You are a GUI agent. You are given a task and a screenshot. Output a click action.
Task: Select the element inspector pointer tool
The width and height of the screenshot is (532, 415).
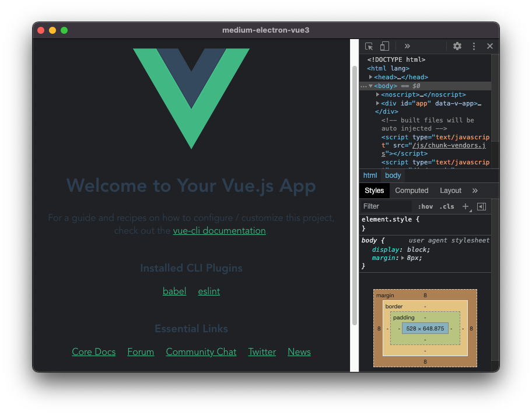point(369,46)
